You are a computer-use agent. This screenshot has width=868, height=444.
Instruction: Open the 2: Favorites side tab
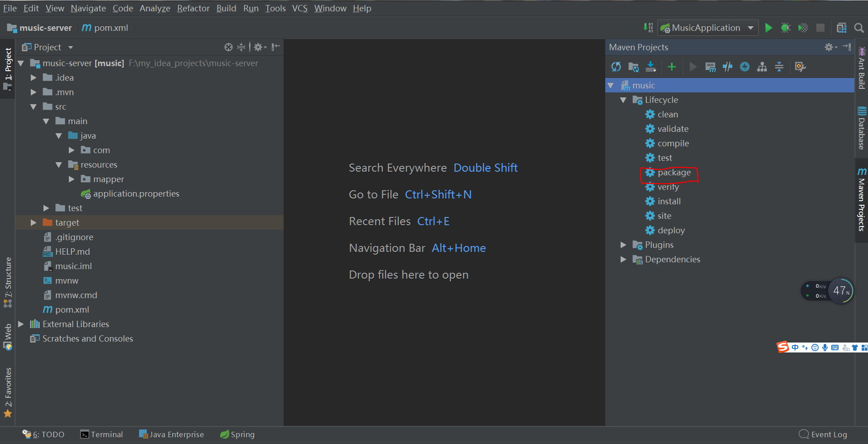pos(8,392)
